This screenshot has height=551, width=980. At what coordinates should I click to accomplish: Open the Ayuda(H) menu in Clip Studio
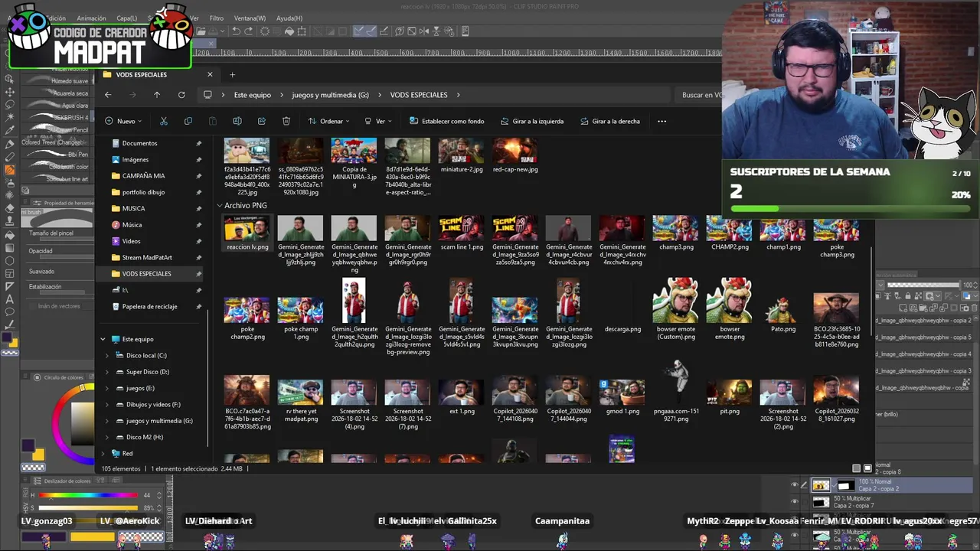pyautogui.click(x=289, y=18)
